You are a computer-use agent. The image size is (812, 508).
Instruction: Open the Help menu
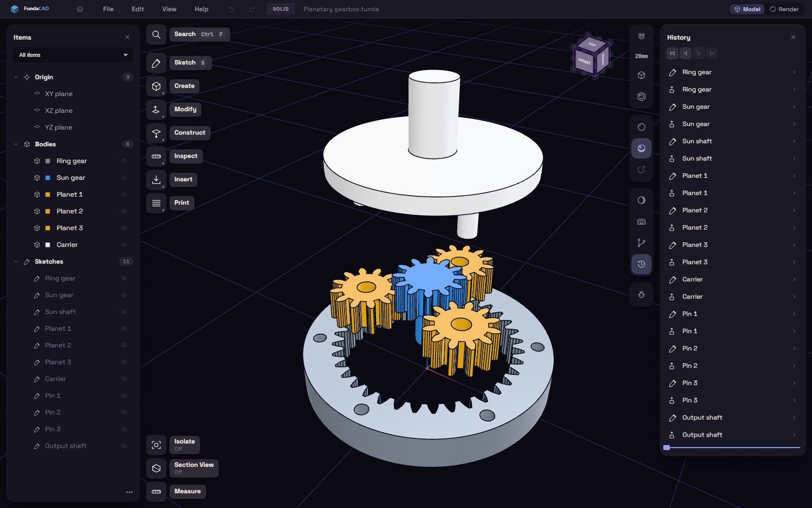pyautogui.click(x=201, y=9)
